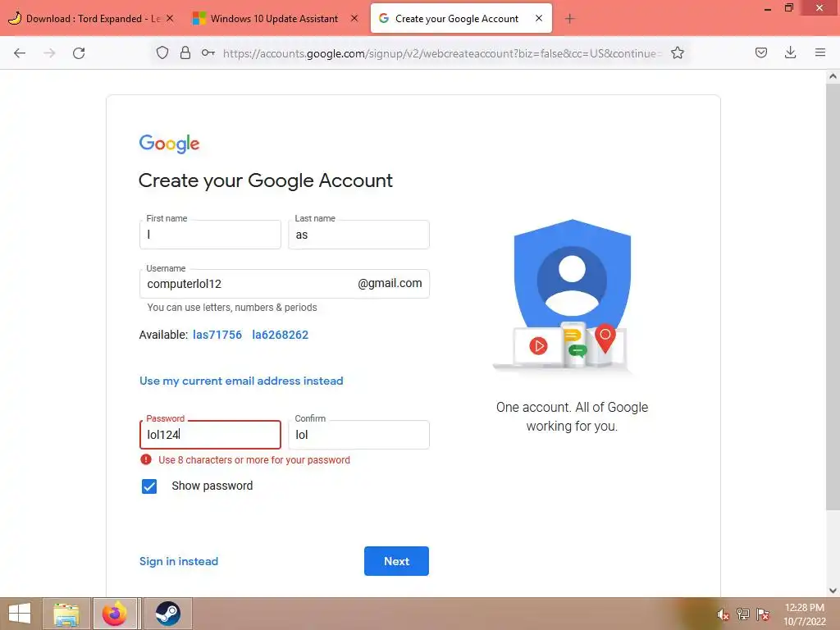The width and height of the screenshot is (840, 630).
Task: Close the Tord Expanded download tab
Action: (170, 18)
